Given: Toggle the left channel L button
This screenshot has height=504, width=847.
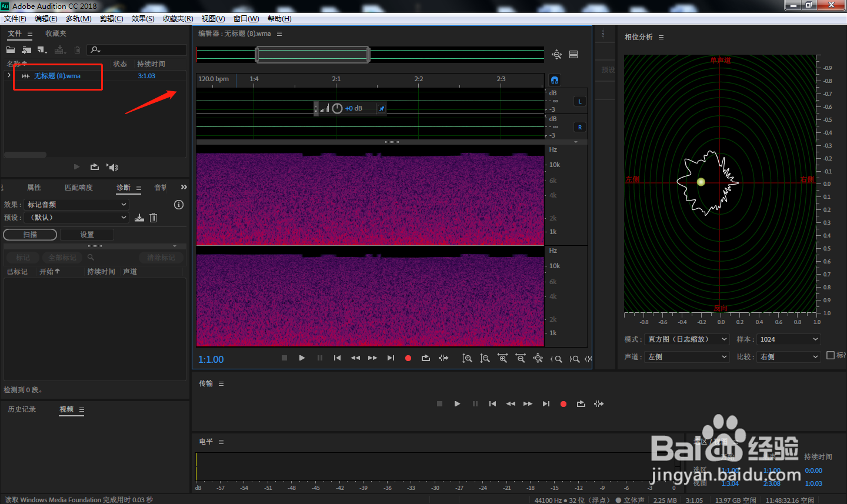Looking at the screenshot, I should tap(580, 101).
